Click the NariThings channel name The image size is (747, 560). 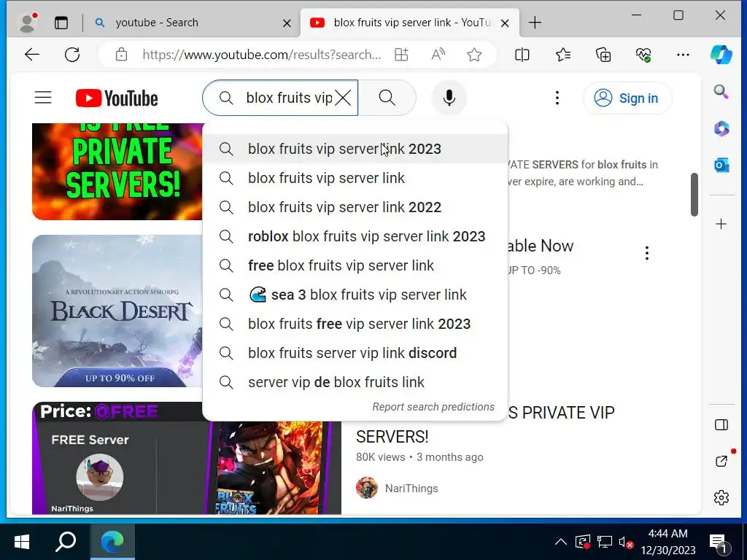coord(411,489)
